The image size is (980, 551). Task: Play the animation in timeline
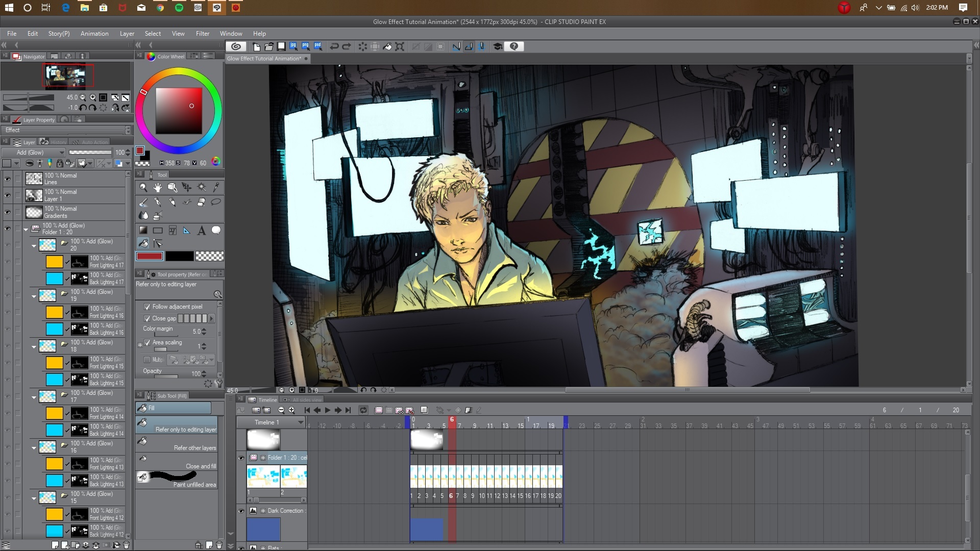tap(328, 410)
